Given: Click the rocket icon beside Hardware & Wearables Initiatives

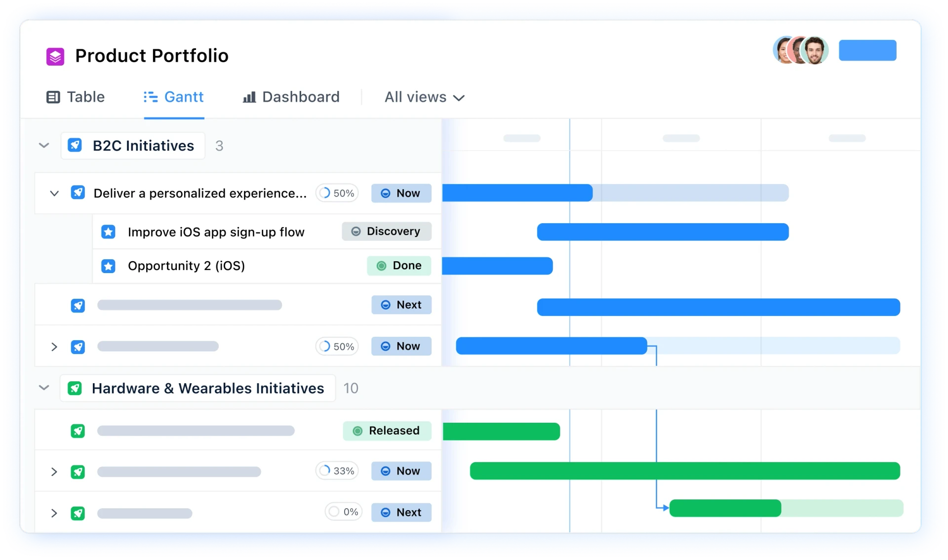Looking at the screenshot, I should click(75, 388).
